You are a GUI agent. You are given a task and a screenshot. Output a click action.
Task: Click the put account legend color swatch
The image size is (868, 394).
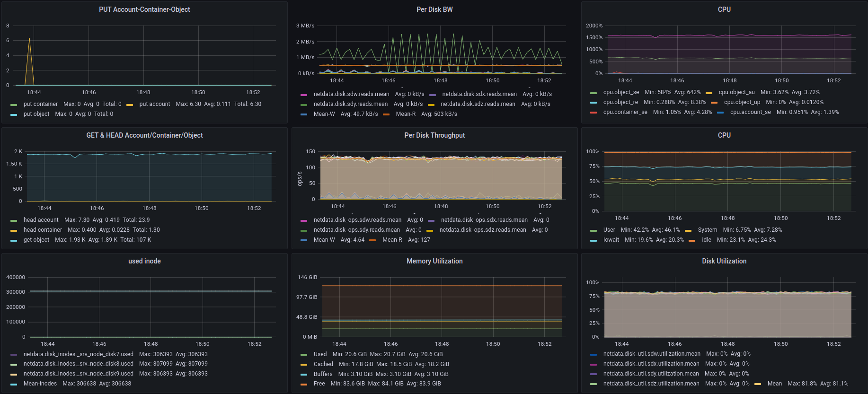(x=130, y=105)
